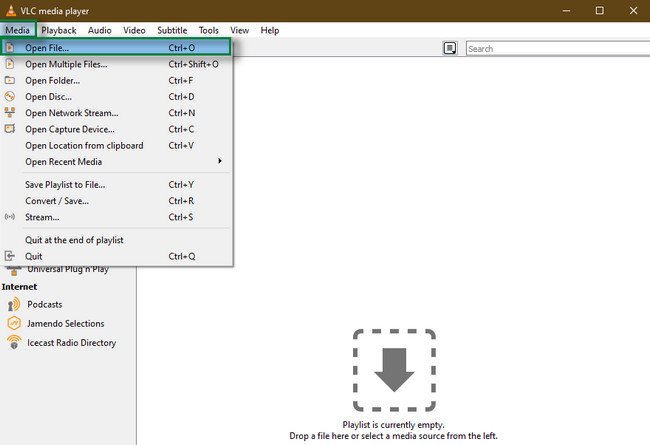The height and width of the screenshot is (445, 650).
Task: Click the Open Disc icon
Action: pos(10,96)
